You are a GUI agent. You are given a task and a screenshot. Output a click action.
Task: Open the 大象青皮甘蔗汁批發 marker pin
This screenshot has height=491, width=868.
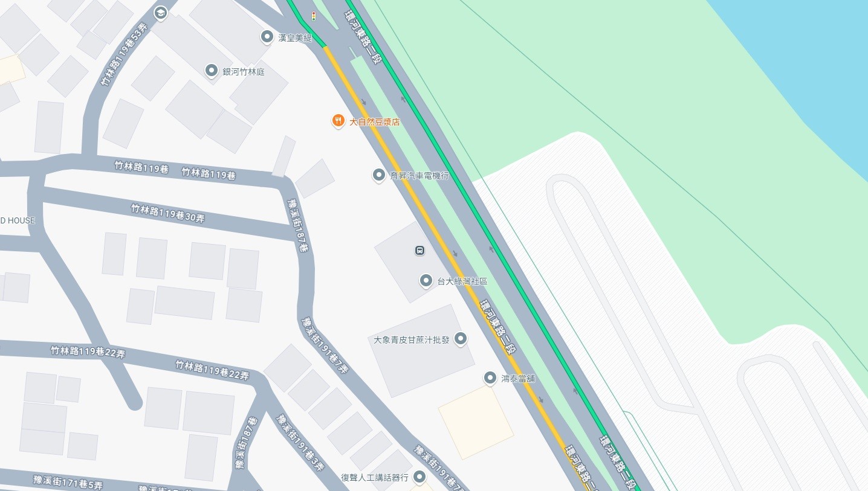click(461, 339)
